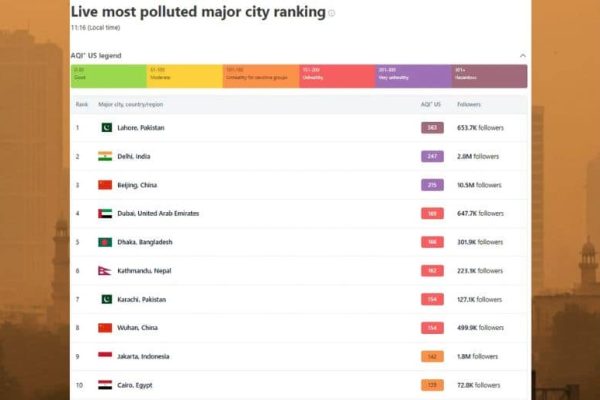Click the Egypt flag next to Cairo
The width and height of the screenshot is (600, 400).
(x=105, y=385)
